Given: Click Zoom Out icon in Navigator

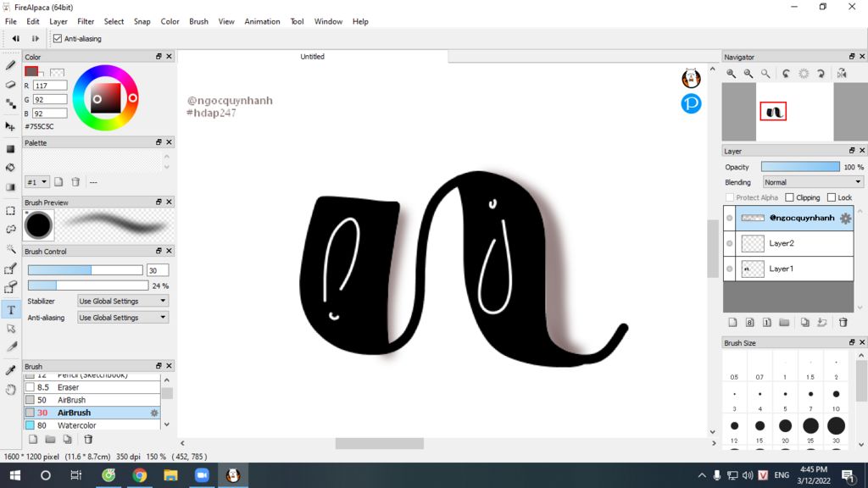Looking at the screenshot, I should click(748, 74).
